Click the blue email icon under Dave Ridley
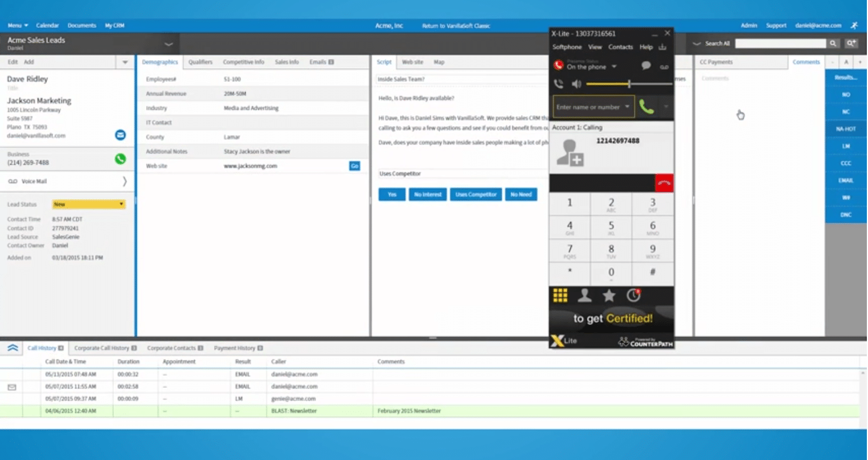The height and width of the screenshot is (460, 868). (120, 135)
